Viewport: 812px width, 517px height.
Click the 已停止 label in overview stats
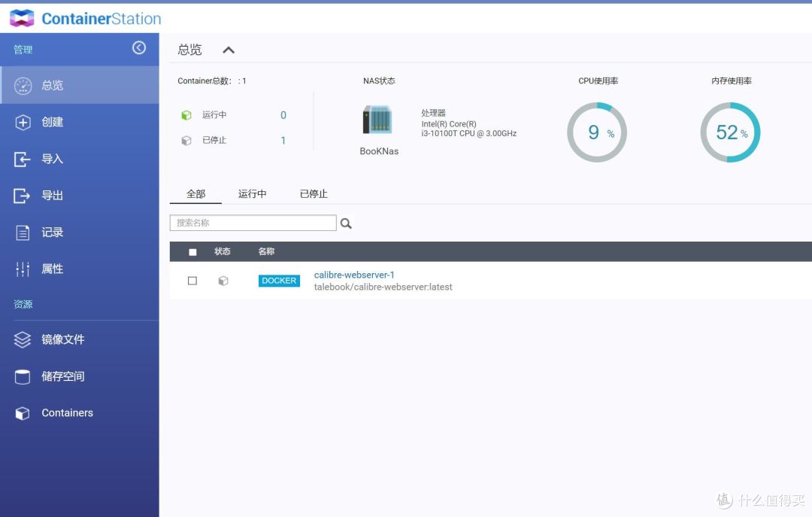214,141
